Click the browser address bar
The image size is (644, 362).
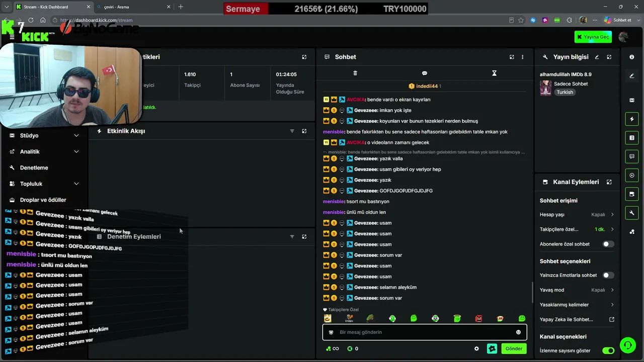point(282,20)
